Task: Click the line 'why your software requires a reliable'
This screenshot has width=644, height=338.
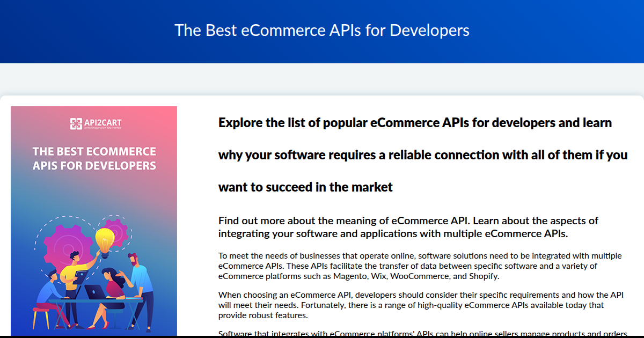Action: point(422,155)
